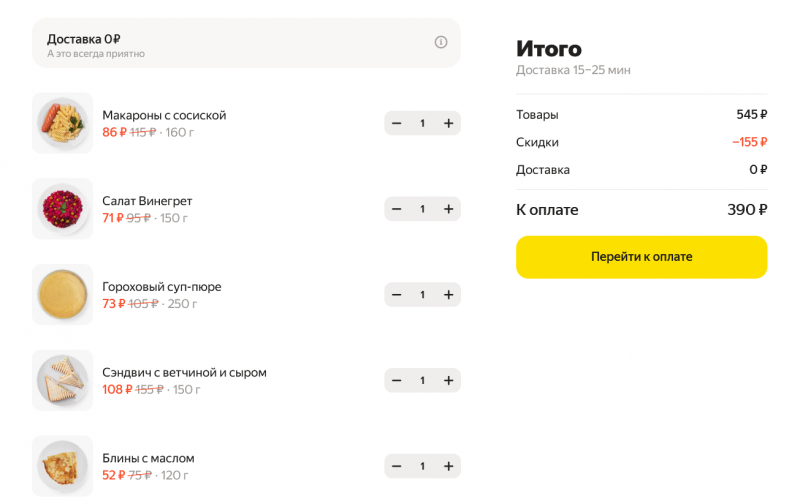The image size is (800, 504).
Task: Add one more Блины с маслом
Action: point(449,466)
